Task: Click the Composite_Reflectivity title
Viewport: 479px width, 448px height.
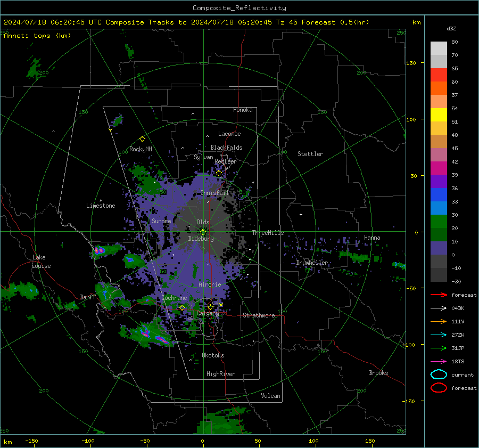Action: (x=239, y=8)
